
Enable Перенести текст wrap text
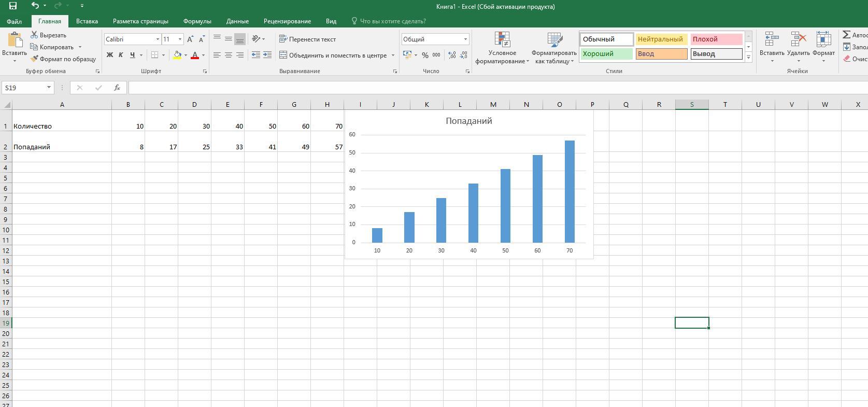coord(307,39)
